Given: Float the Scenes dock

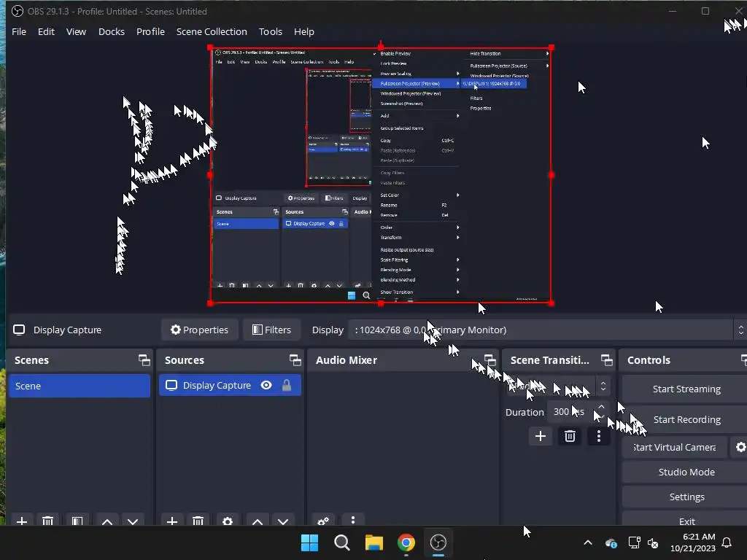Looking at the screenshot, I should (x=144, y=360).
